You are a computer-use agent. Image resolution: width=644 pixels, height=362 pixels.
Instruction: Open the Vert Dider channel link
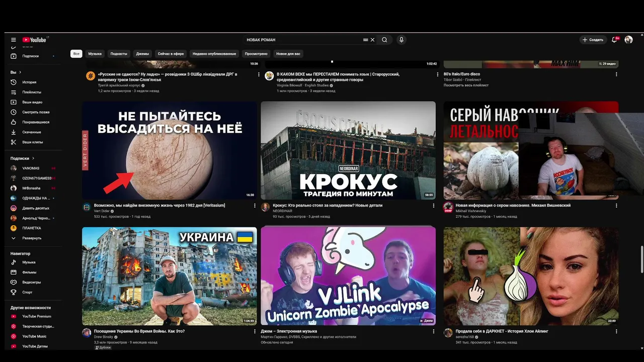(x=102, y=211)
